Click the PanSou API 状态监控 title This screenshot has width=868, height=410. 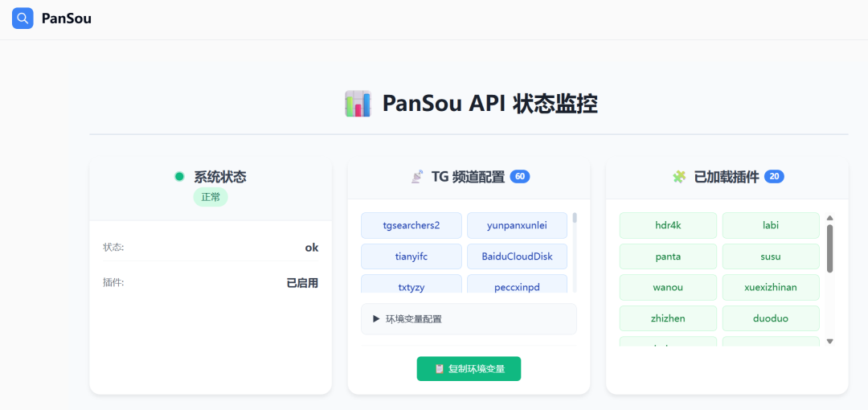click(490, 105)
